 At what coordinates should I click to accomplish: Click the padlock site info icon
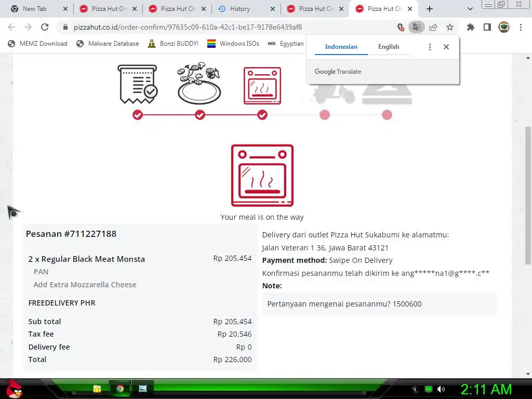[x=65, y=27]
